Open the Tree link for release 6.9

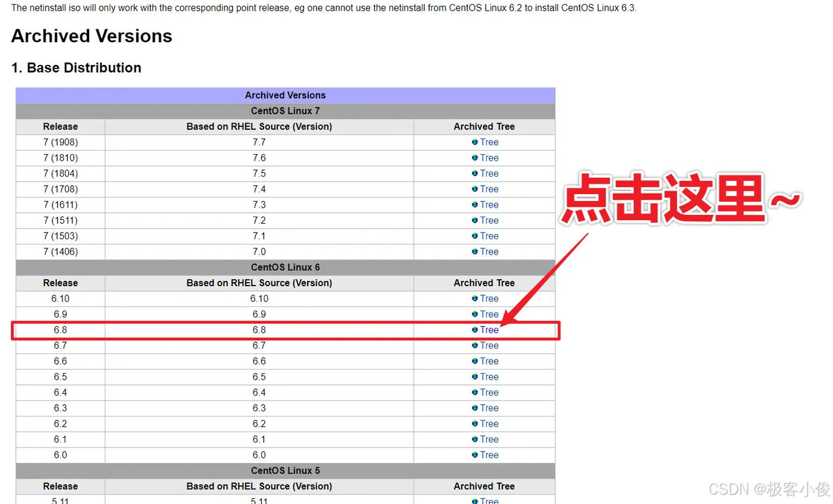489,314
